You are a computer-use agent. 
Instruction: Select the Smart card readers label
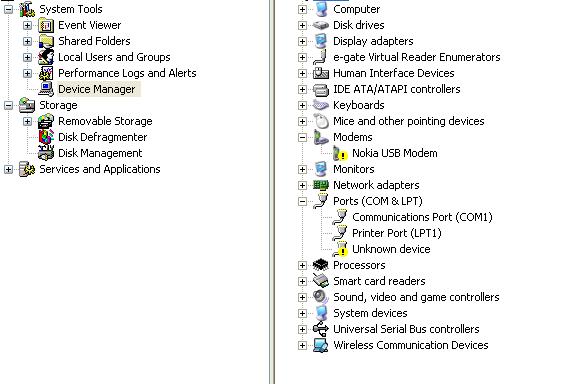379,281
